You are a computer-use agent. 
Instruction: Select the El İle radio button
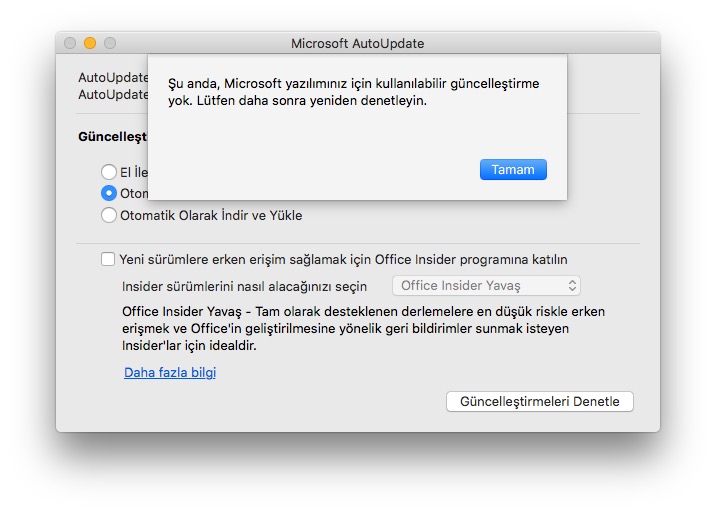pyautogui.click(x=109, y=172)
